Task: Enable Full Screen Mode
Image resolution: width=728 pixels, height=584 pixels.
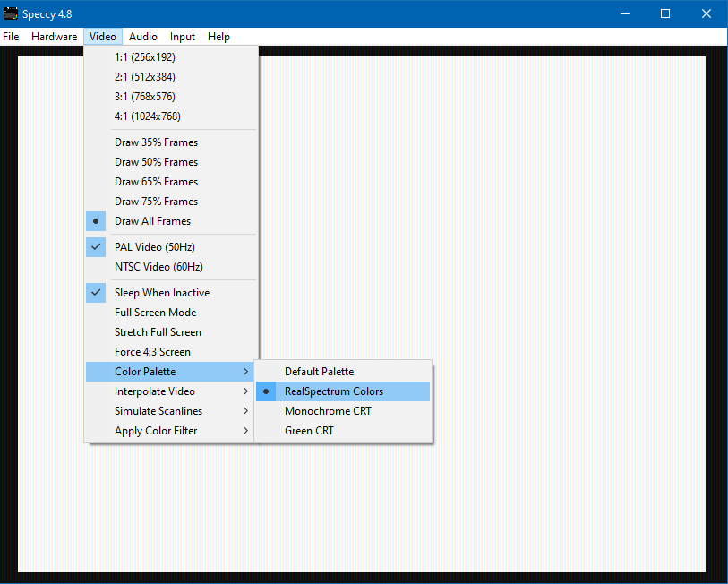Action: [x=171, y=313]
